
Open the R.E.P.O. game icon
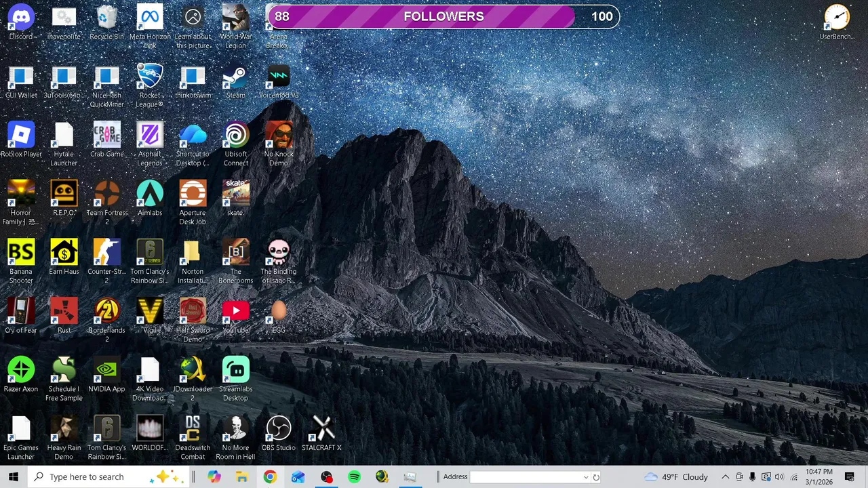(64, 199)
